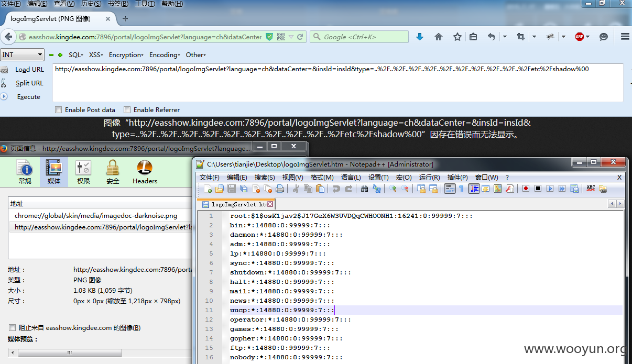Select the imagedoc-darknoise.png row in the media list
The width and height of the screenshot is (632, 364).
click(x=100, y=215)
